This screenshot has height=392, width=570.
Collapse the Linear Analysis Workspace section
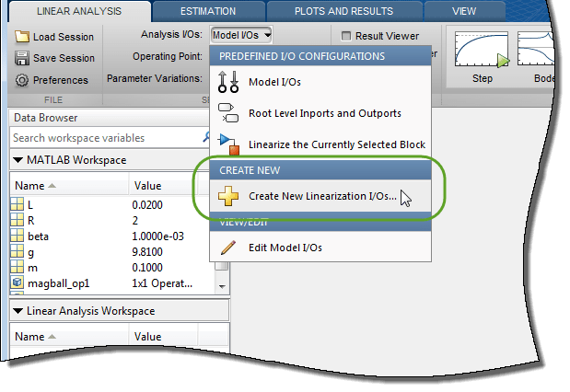click(x=17, y=311)
